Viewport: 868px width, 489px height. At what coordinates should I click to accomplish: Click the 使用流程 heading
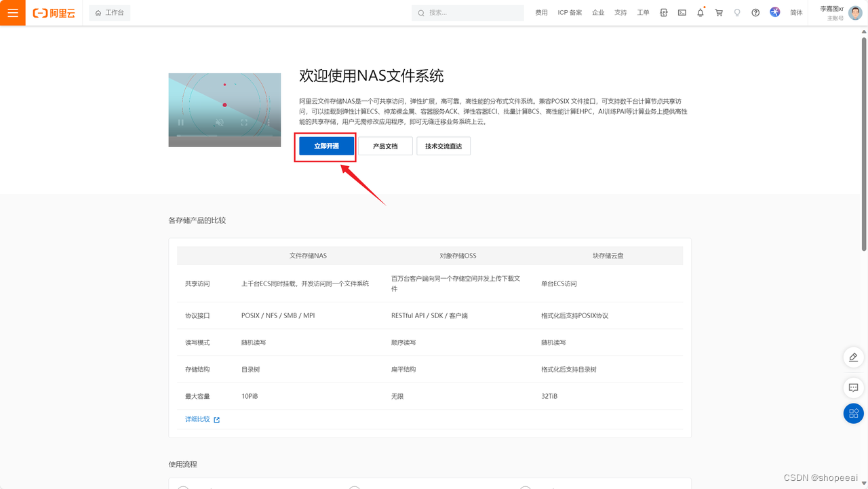coord(182,464)
